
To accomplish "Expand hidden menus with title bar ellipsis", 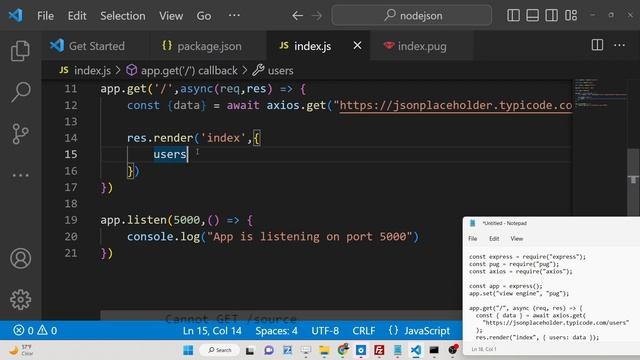I will coord(234,16).
